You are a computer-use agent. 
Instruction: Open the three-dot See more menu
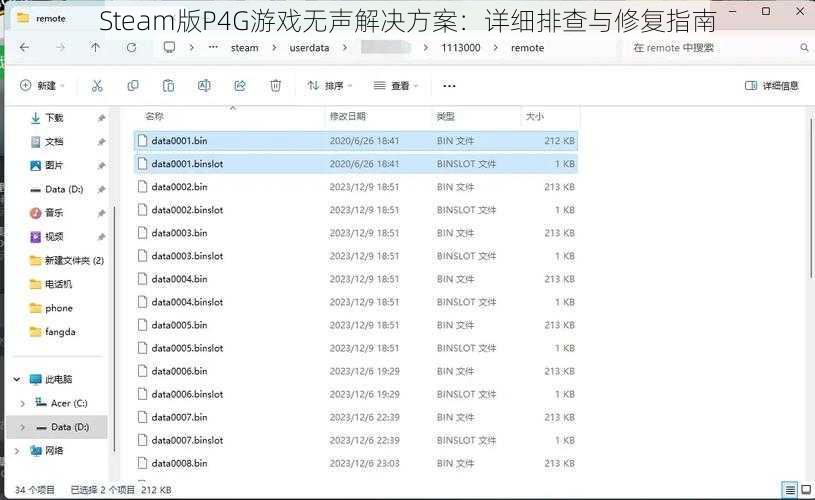[449, 86]
